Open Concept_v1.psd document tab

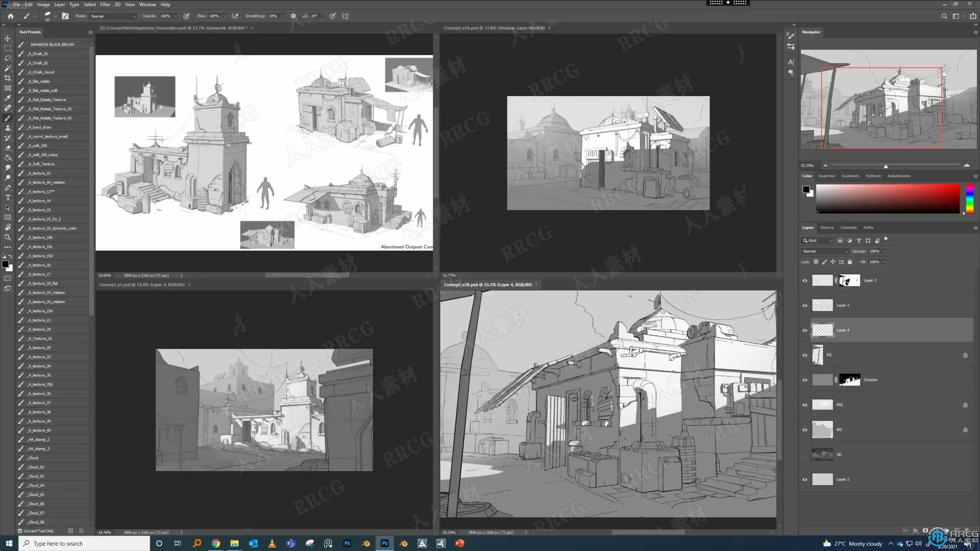(142, 284)
